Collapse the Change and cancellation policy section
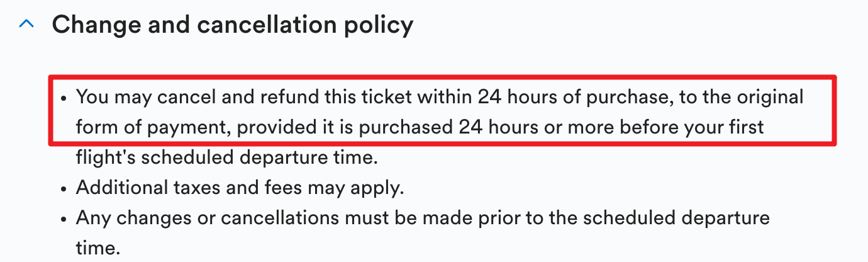The width and height of the screenshot is (868, 262). [26, 25]
